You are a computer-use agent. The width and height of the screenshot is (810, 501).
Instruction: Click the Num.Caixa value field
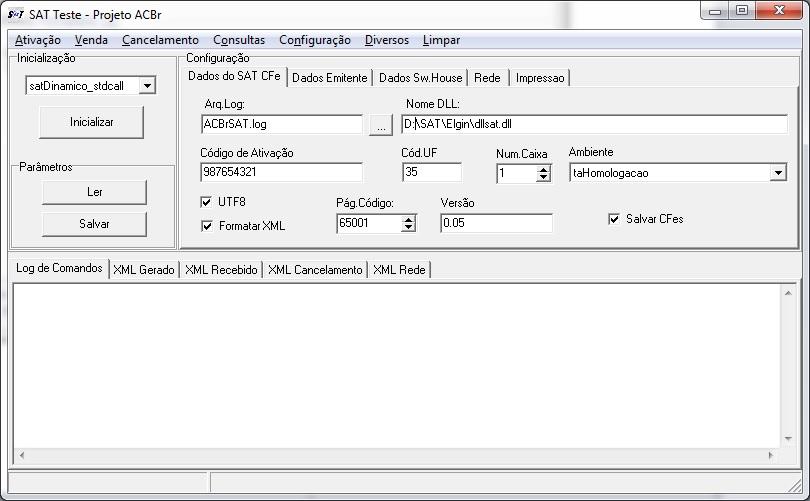(516, 173)
